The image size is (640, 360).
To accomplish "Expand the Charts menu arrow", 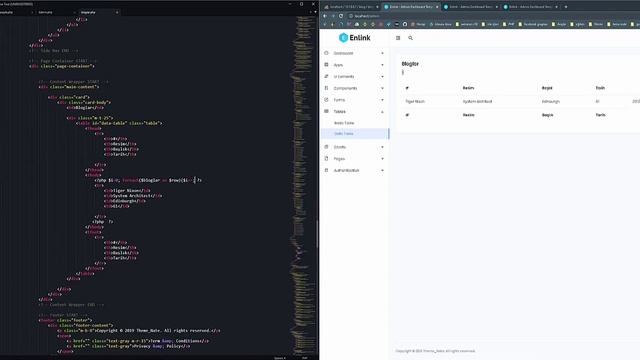I will click(382, 147).
